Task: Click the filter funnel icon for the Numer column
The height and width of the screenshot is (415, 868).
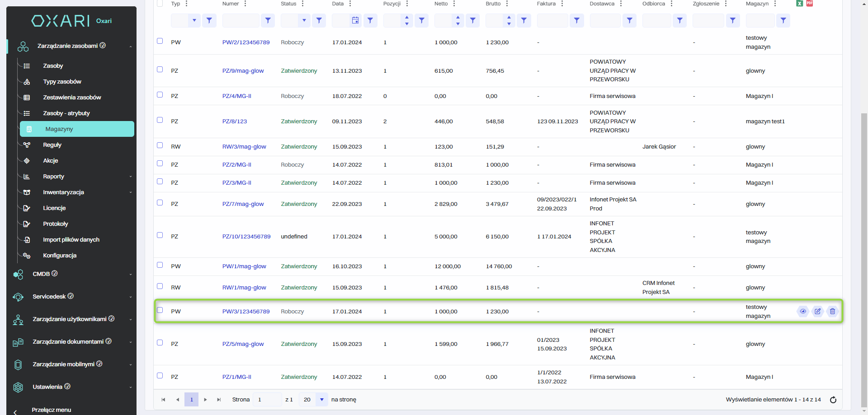Action: pyautogui.click(x=268, y=20)
